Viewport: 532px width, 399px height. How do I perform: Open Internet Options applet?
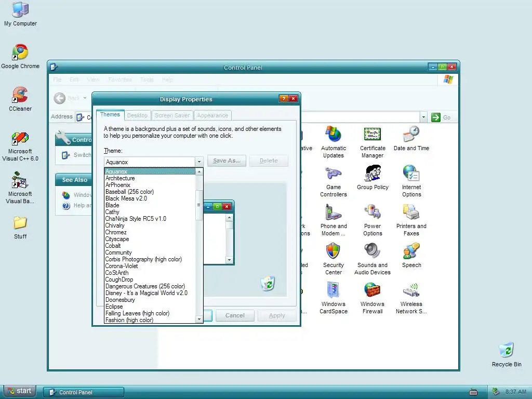coord(411,181)
